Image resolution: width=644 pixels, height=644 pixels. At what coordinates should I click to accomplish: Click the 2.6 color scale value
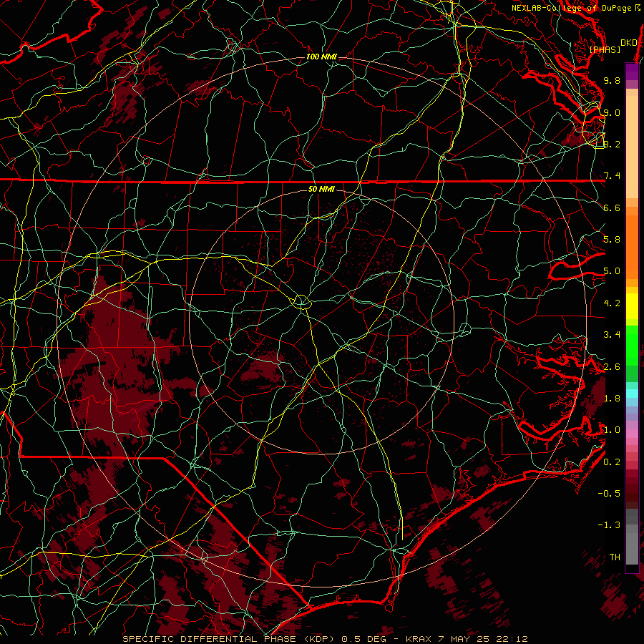click(612, 367)
